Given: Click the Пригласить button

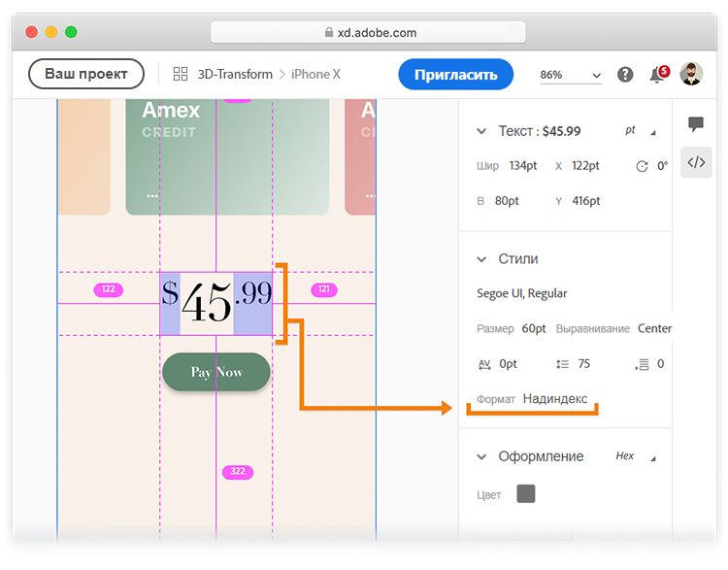Looking at the screenshot, I should [x=455, y=74].
